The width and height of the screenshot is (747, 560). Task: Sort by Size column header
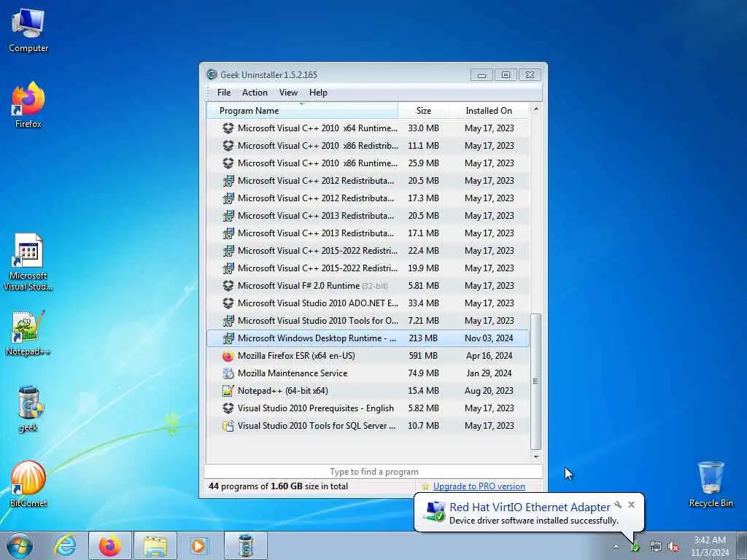[x=424, y=111]
